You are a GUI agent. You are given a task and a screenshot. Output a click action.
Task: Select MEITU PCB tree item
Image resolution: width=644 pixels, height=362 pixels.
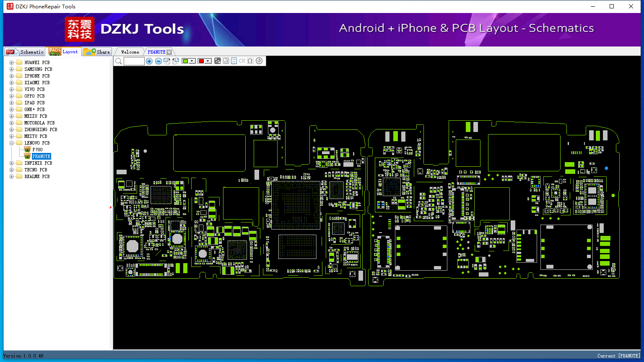tap(36, 136)
